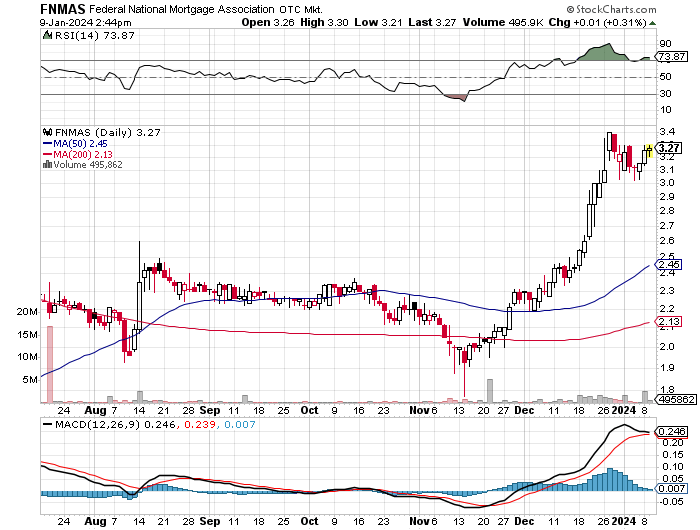Click the Open 3.26 quote value

[268, 23]
